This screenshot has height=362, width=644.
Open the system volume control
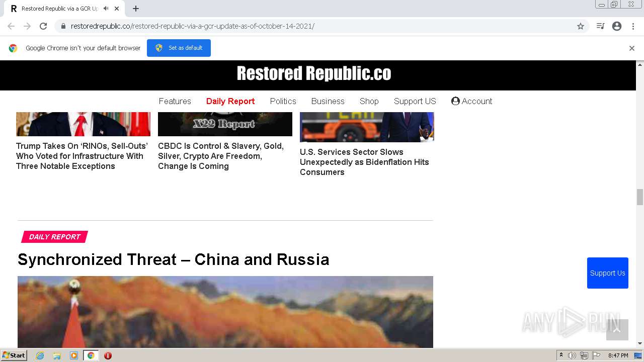pos(572,355)
